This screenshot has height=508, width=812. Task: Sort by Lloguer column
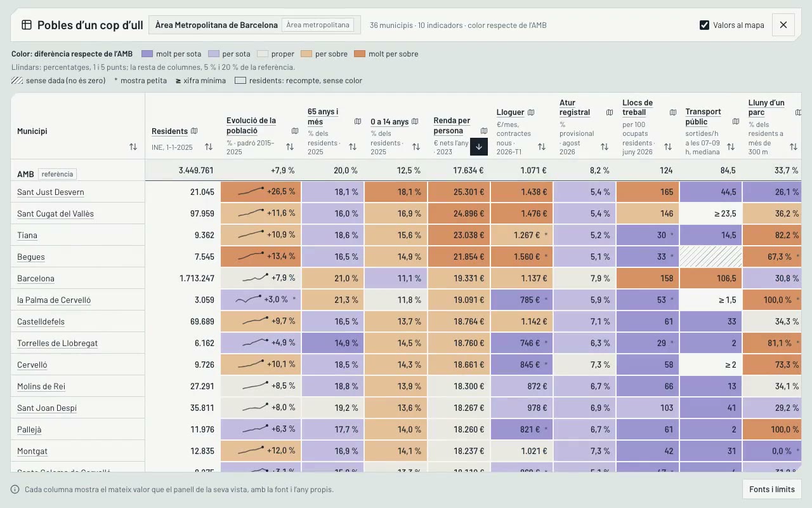[x=542, y=147]
